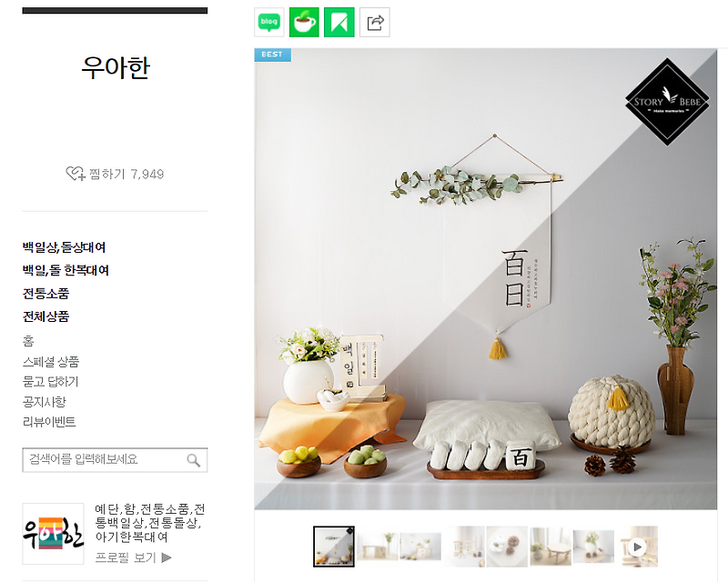Expand 프로필 보기 arrow
Screen dimensions: 728x582
click(x=167, y=557)
